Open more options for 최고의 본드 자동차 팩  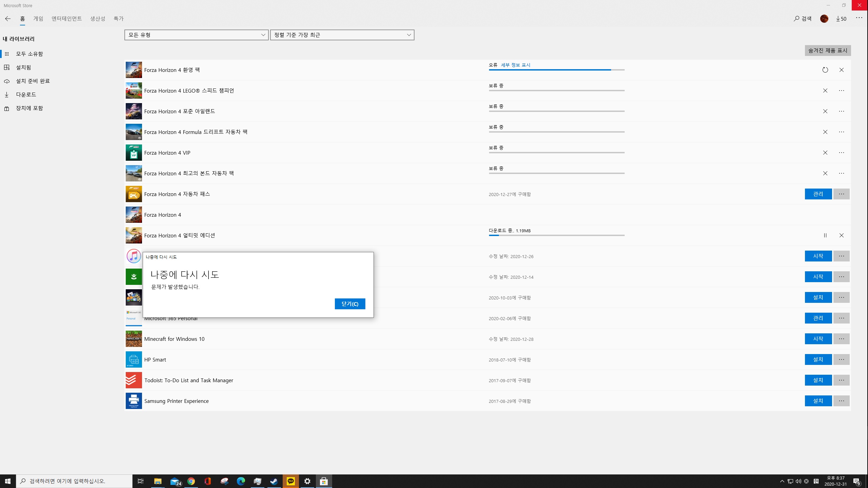841,173
